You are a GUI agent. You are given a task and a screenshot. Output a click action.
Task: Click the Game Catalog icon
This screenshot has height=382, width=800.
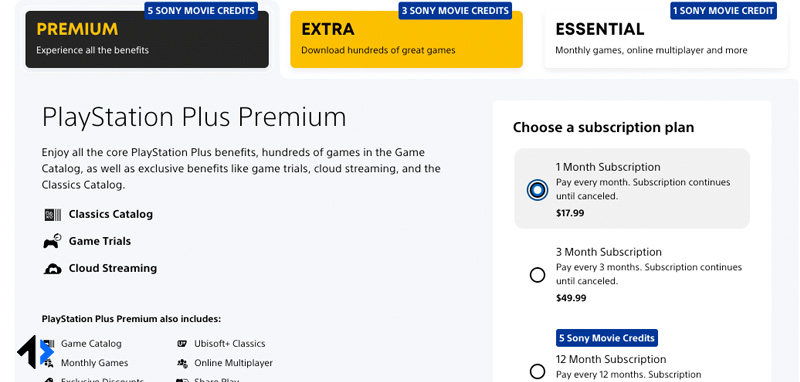coord(49,344)
